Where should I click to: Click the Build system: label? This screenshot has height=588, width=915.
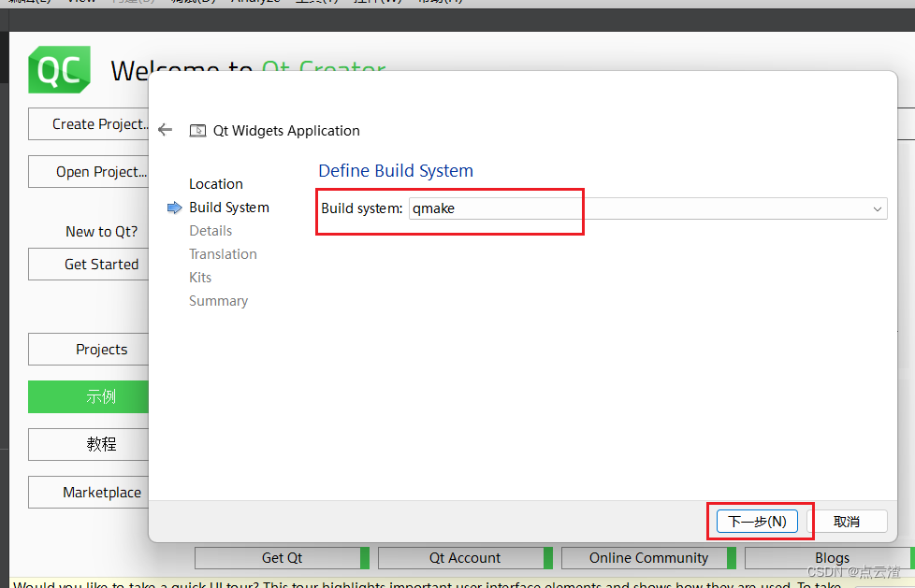(x=362, y=208)
